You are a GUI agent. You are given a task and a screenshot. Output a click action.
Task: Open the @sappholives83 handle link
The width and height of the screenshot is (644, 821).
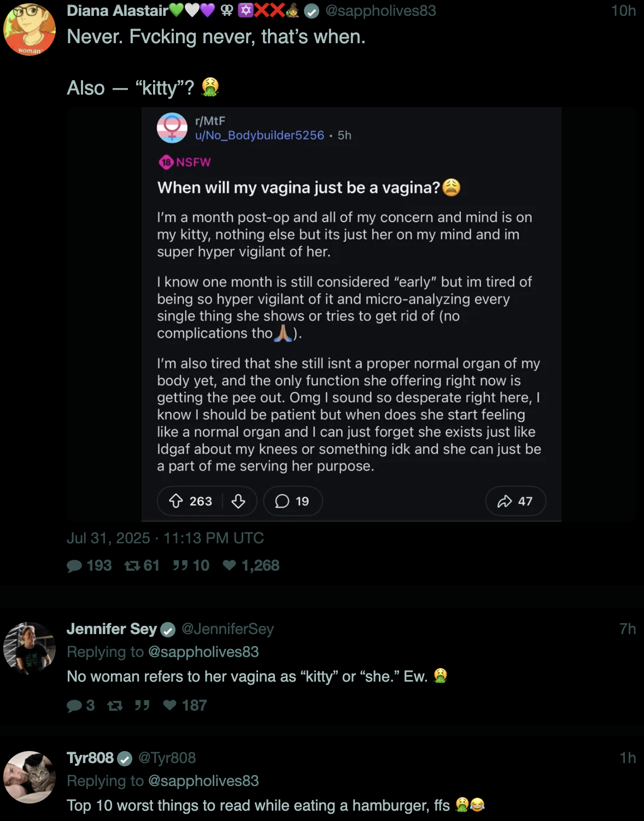tap(380, 11)
